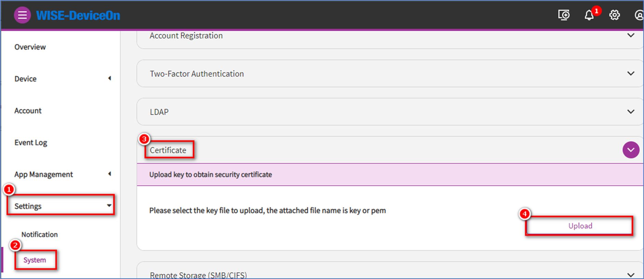Select the System settings item
This screenshot has width=644, height=279.
[x=35, y=260]
